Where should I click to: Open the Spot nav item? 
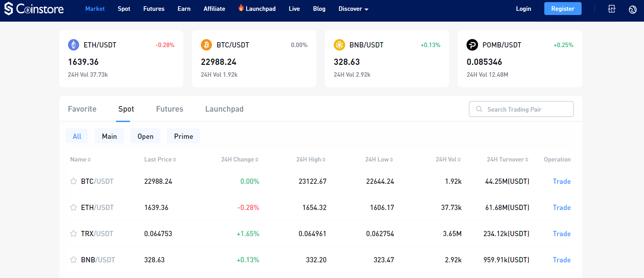[x=124, y=9]
